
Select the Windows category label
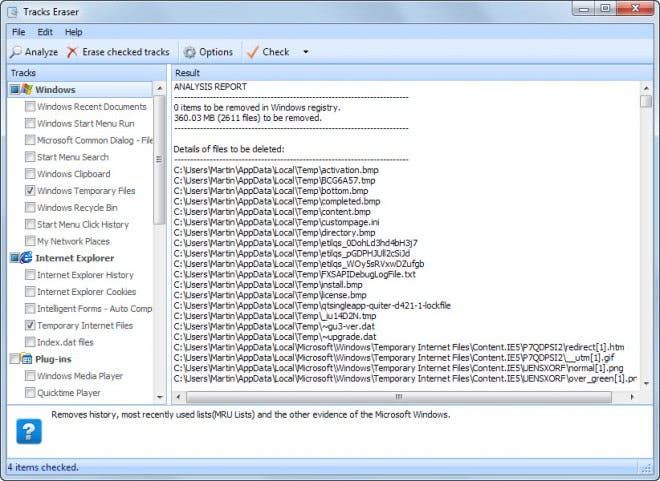tap(55, 90)
